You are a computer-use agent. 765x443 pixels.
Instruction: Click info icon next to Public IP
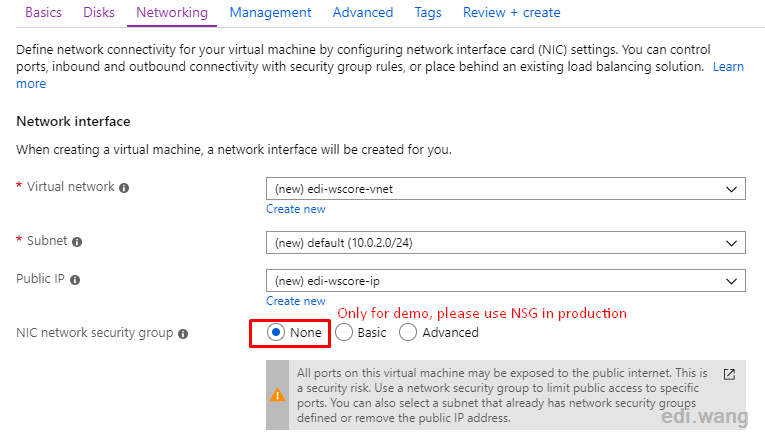coord(75,280)
